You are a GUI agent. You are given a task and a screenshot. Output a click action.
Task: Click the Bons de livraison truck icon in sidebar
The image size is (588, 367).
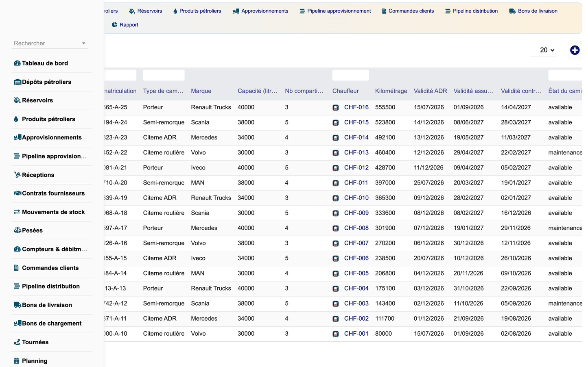(x=17, y=305)
